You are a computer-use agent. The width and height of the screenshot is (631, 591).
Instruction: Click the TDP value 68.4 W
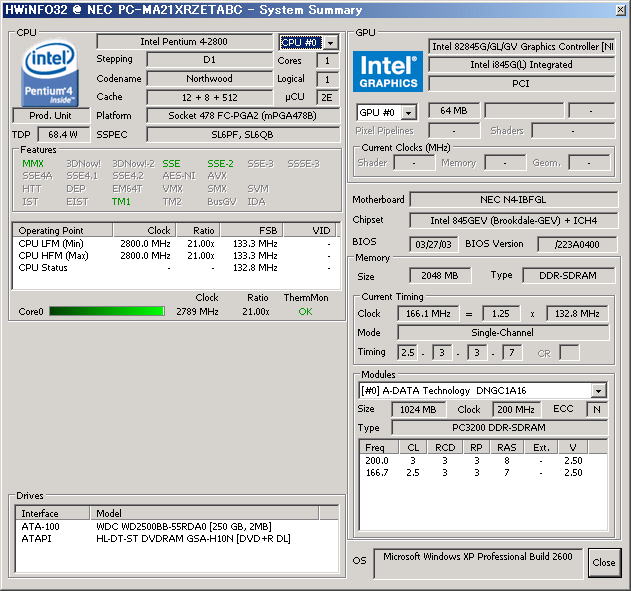[63, 135]
